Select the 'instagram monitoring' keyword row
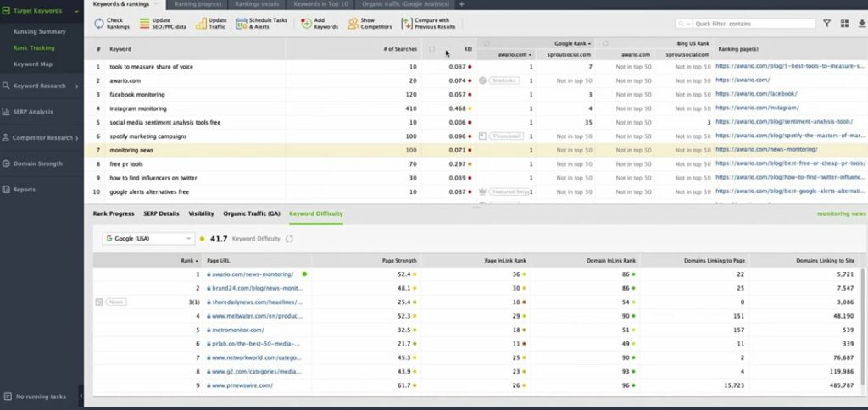The width and height of the screenshot is (868, 410). point(476,108)
